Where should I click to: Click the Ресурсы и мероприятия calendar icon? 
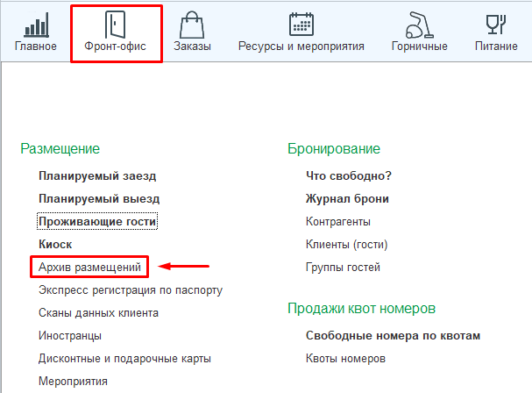[x=301, y=24]
